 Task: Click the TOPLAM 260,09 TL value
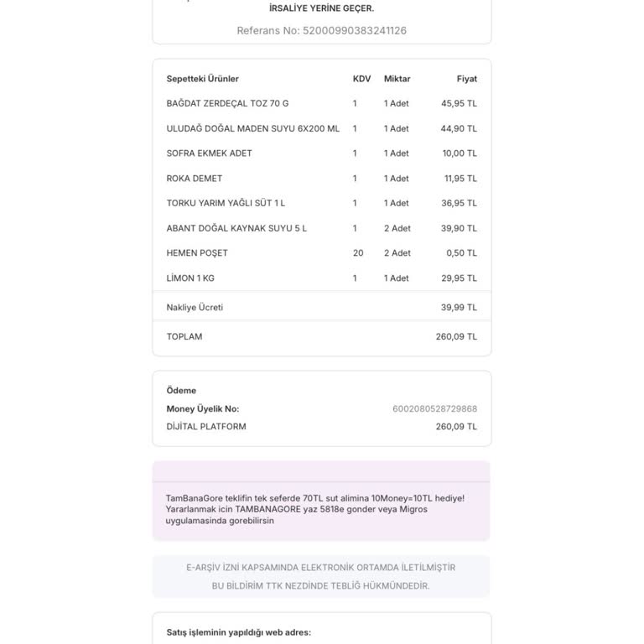(456, 336)
